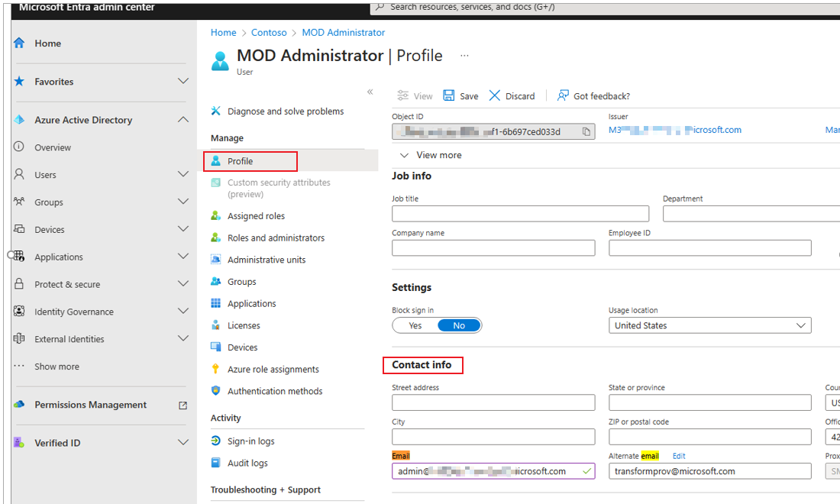This screenshot has height=504, width=840.
Task: Click the Devices icon in main sidebar
Action: point(19,228)
